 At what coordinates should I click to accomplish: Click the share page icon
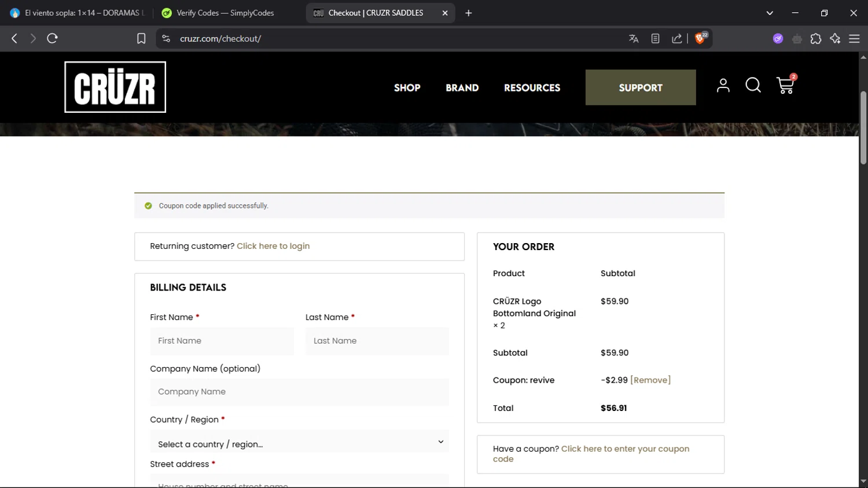(x=676, y=39)
